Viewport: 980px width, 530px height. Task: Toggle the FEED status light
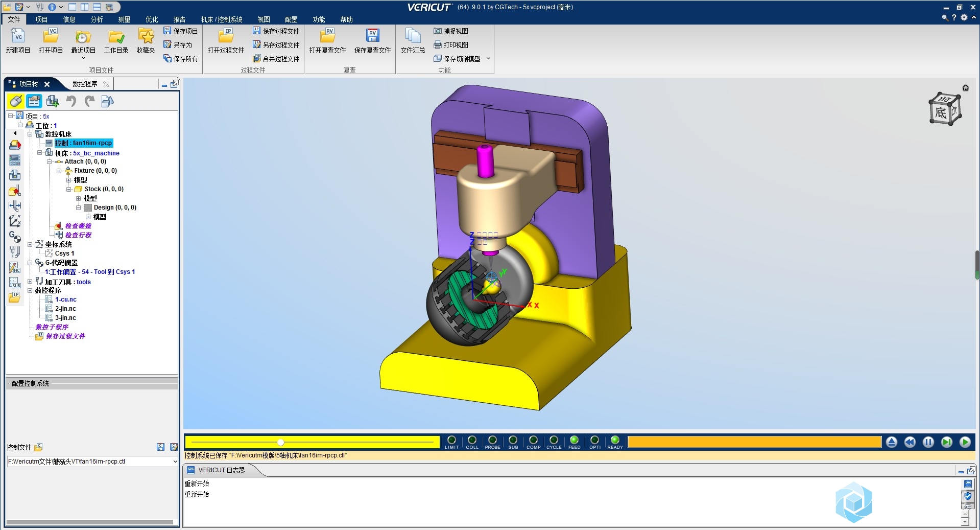point(574,442)
